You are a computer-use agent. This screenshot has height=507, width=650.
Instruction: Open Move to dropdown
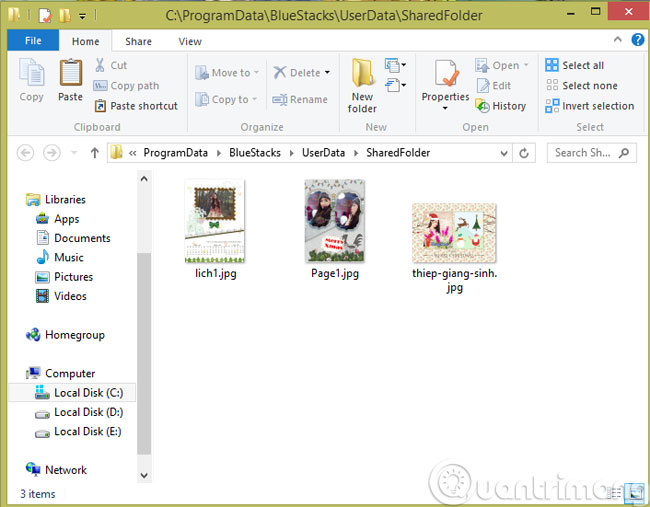(227, 73)
